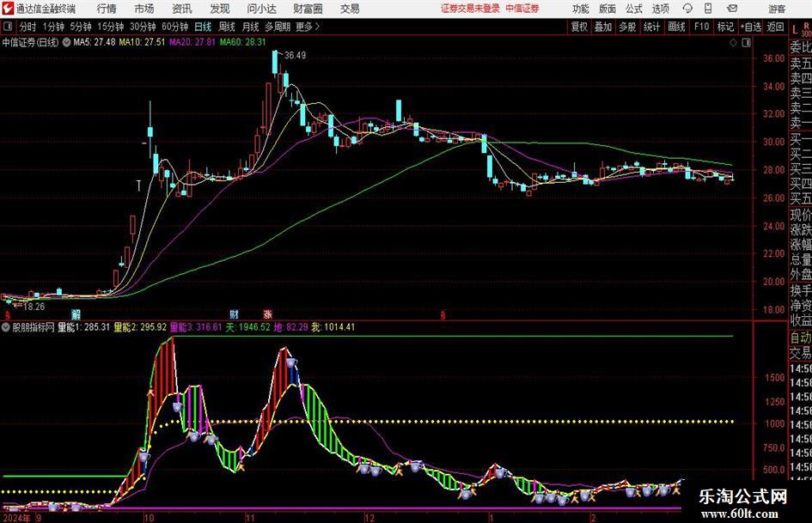Expand the 中信证券(日线) indicator dropdown arrow
Viewport: 812px width, 523px height.
66,42
